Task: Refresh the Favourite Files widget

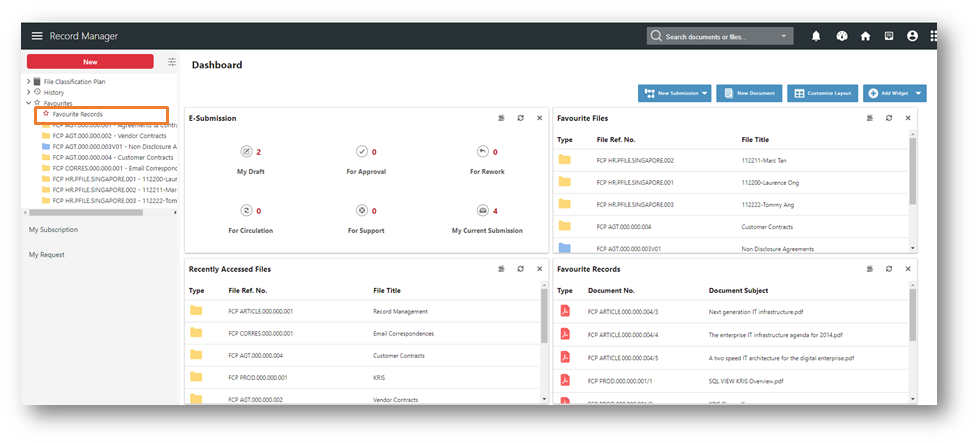Action: coord(888,118)
